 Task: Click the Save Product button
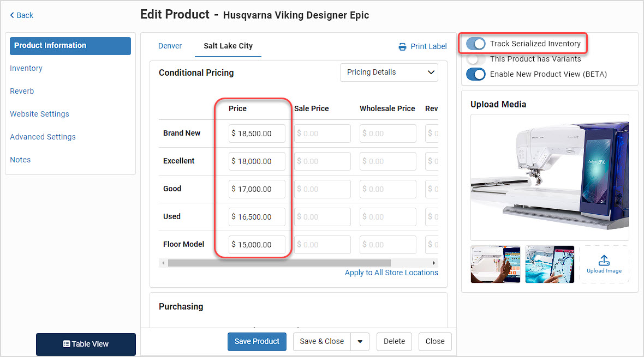257,341
